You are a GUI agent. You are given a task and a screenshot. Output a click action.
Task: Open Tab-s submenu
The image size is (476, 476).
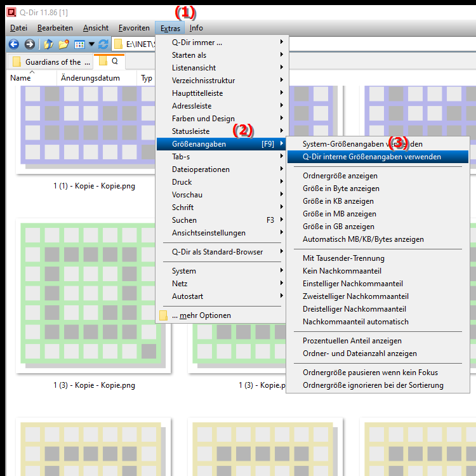coord(221,157)
